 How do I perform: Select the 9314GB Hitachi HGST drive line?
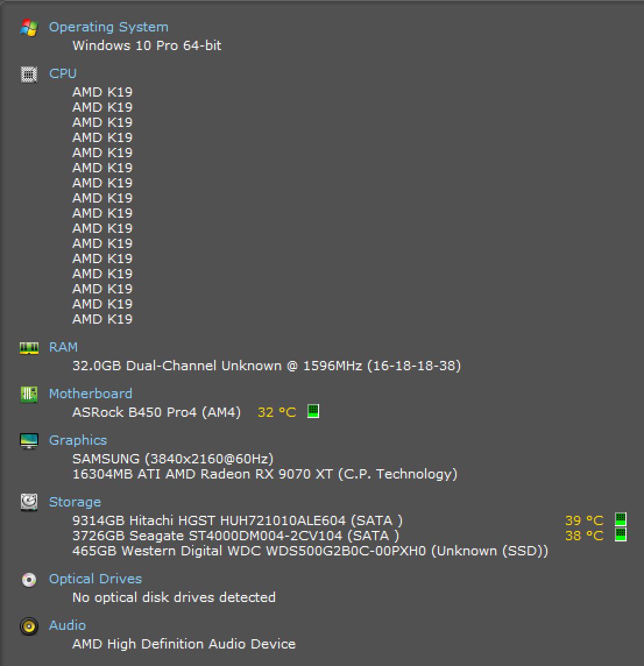click(238, 520)
